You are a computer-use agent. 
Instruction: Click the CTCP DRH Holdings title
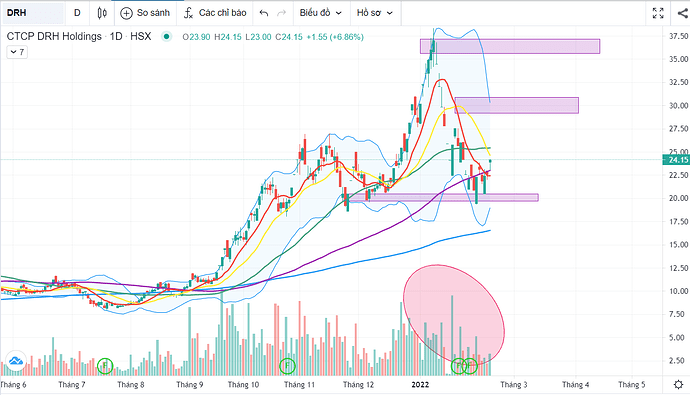click(x=54, y=37)
